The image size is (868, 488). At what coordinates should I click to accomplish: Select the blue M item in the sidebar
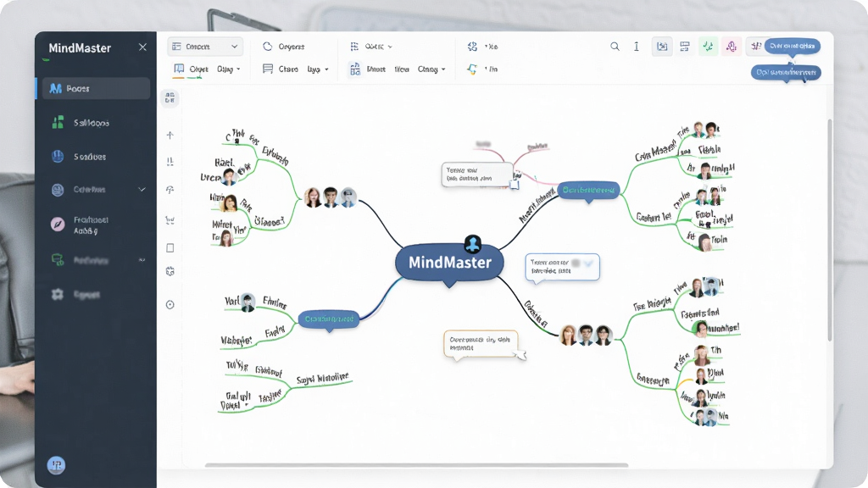95,88
